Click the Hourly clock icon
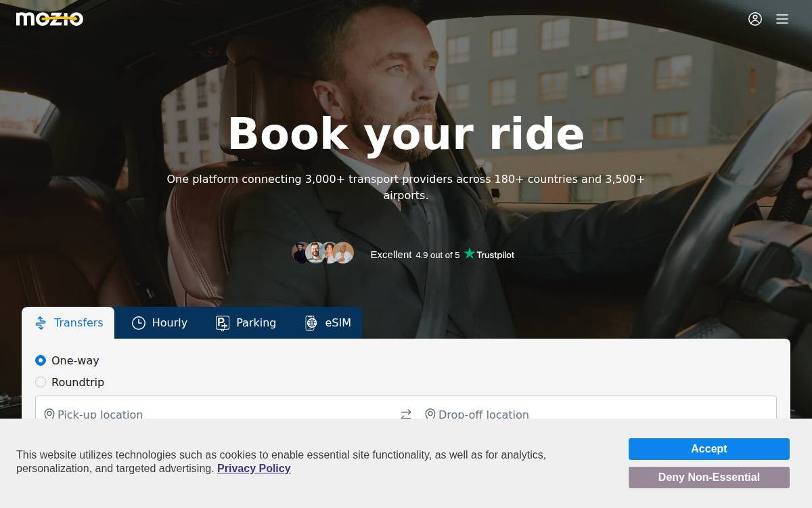Screen dimensions: 812x508 tap(139, 323)
